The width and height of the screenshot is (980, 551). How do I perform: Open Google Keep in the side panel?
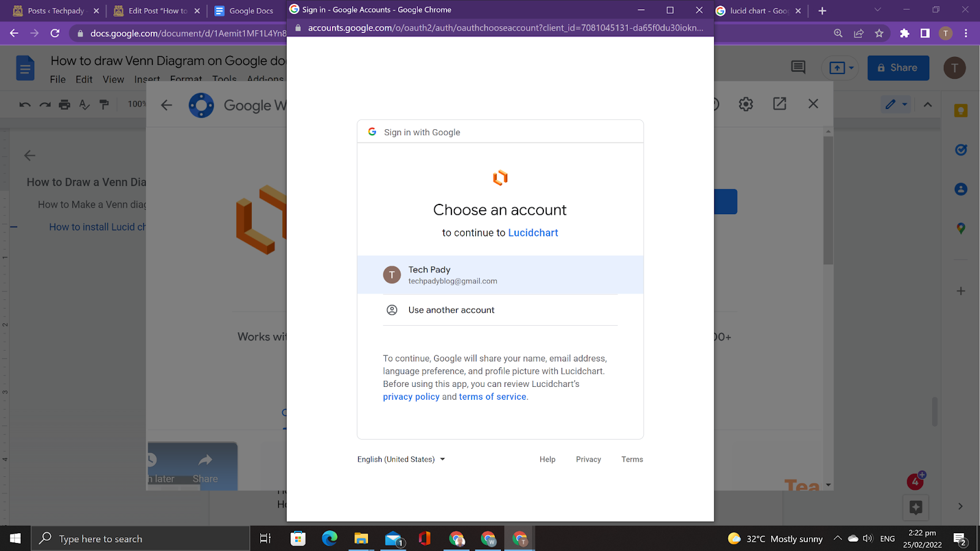961,111
